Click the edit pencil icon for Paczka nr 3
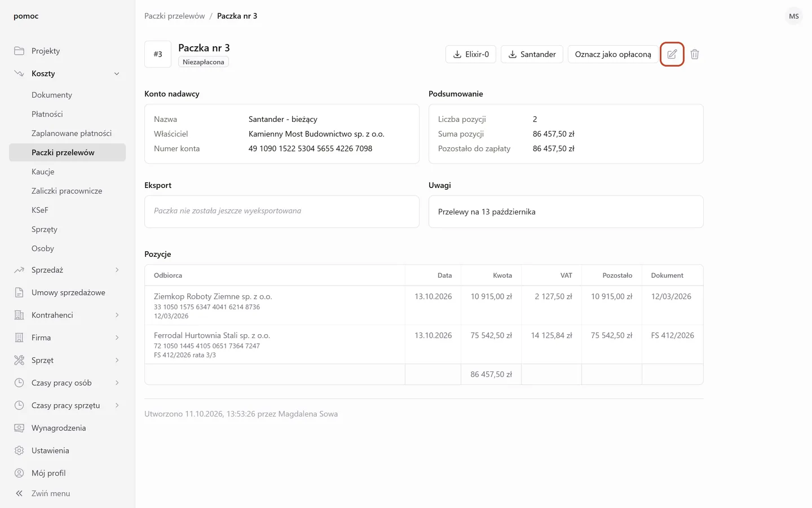The width and height of the screenshot is (812, 508). [672, 54]
